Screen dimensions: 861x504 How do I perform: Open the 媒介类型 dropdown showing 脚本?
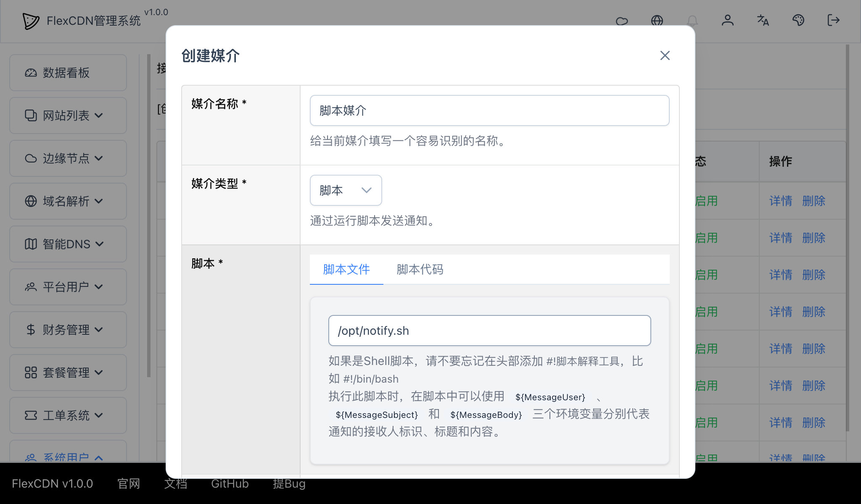[x=345, y=190]
